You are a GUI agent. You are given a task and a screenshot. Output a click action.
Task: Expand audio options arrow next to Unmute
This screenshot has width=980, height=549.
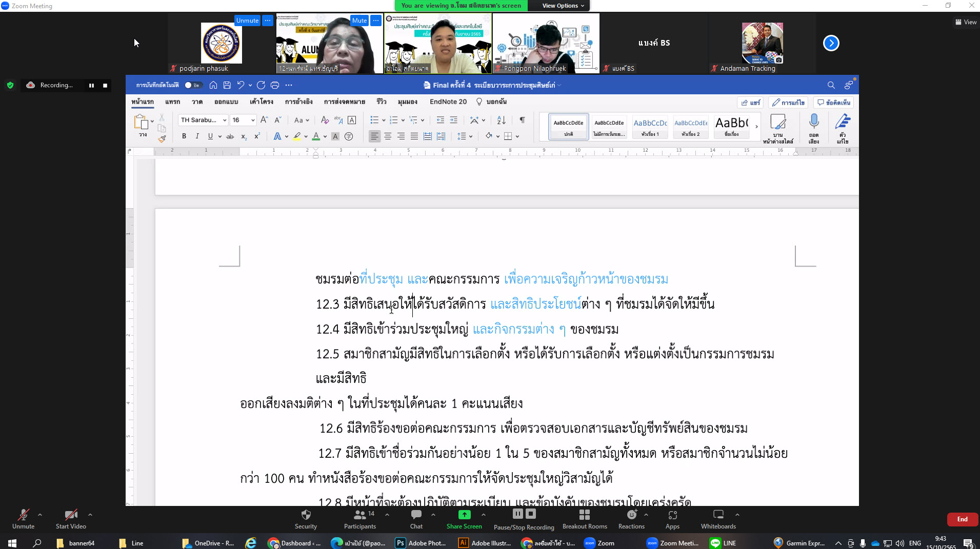[40, 515]
